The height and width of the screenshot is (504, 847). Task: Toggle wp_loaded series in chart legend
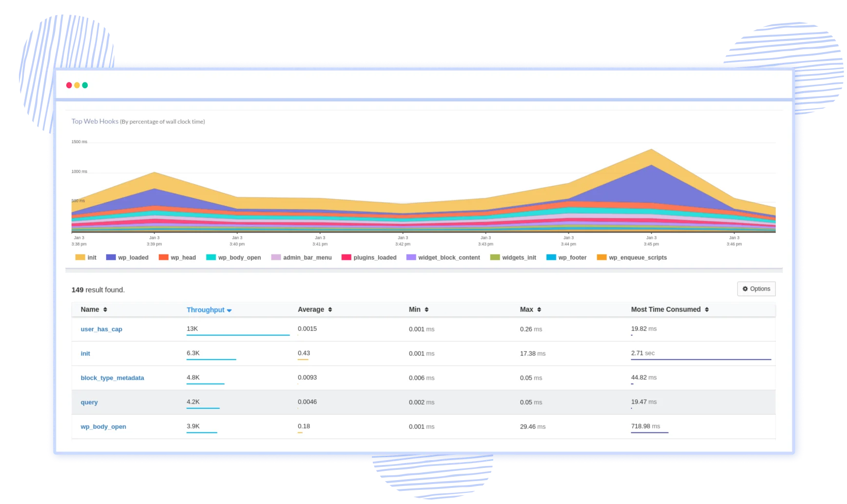point(127,257)
